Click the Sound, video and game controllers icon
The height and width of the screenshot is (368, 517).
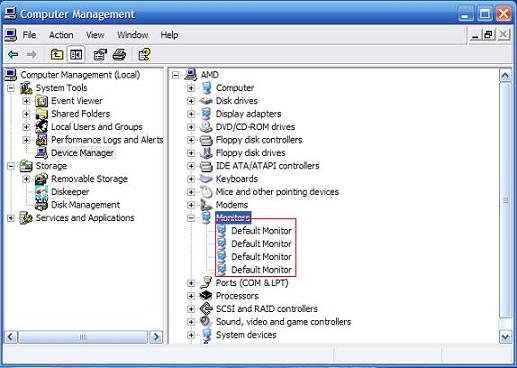[x=206, y=322]
